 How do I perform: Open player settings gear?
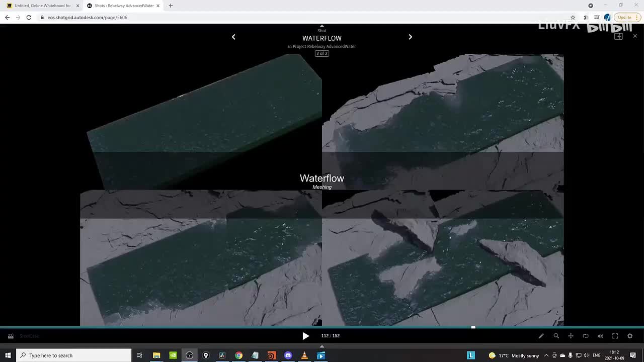(x=630, y=336)
